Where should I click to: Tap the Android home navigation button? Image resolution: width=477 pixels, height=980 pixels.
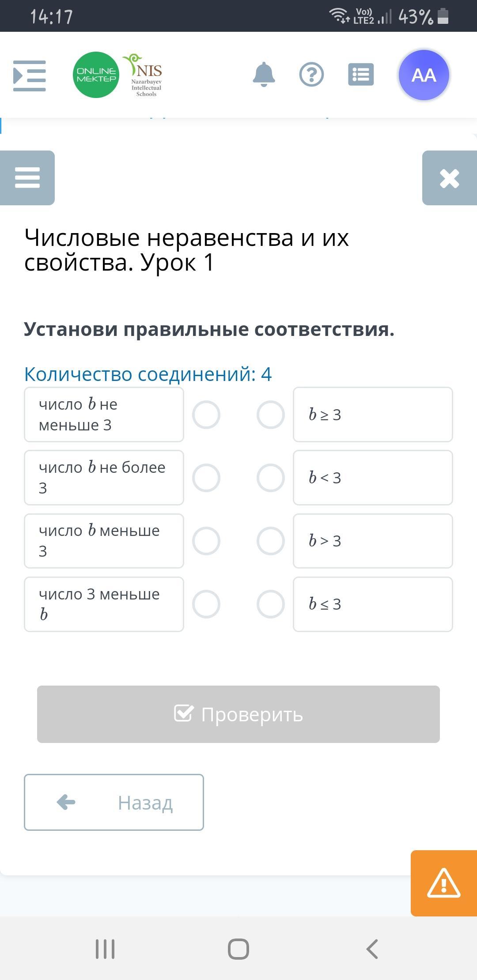click(238, 949)
